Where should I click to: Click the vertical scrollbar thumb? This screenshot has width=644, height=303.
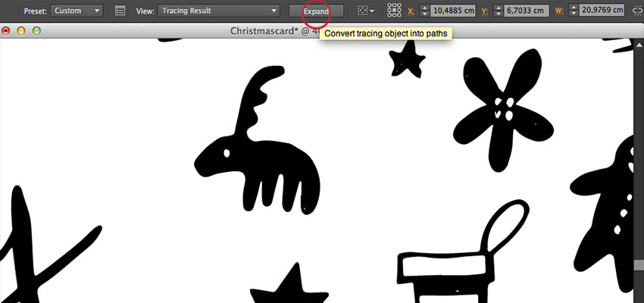639,266
